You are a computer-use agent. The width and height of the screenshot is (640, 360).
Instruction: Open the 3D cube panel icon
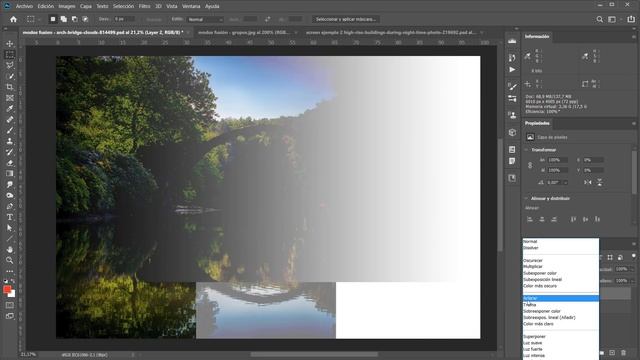click(512, 133)
